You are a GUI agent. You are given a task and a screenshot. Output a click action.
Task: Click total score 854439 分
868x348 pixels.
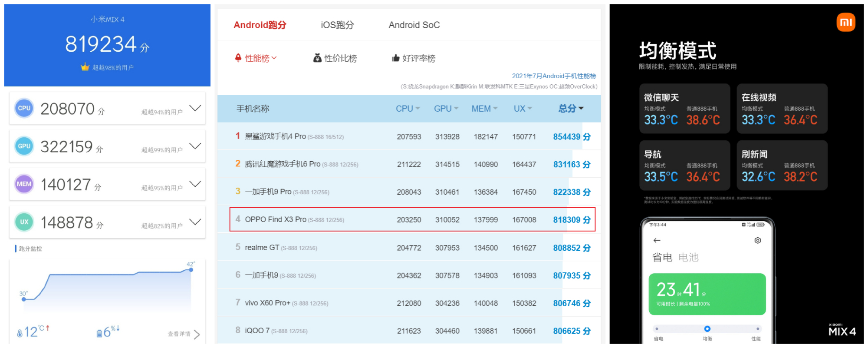point(572,136)
